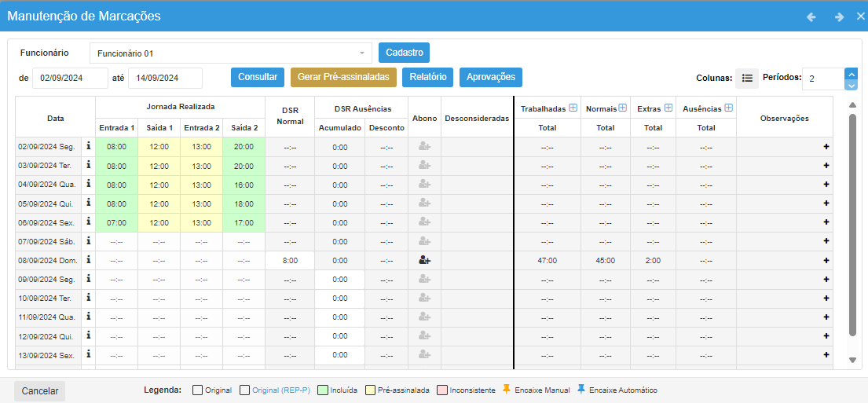Click the Pré-assinalada yellow legend box

click(370, 390)
